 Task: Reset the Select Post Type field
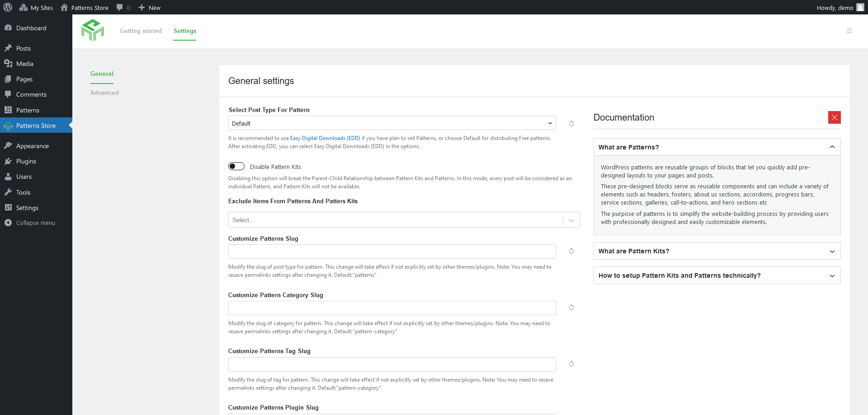[x=571, y=123]
